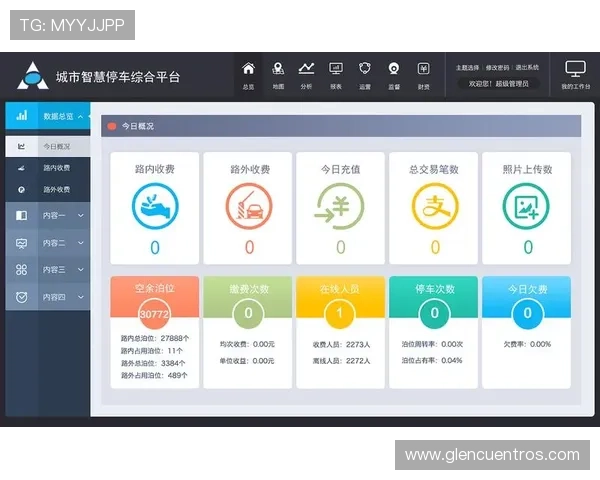Click 路外占用泊位: 489个 text
Viewport: 600px width, 480px height.
pyautogui.click(x=154, y=375)
